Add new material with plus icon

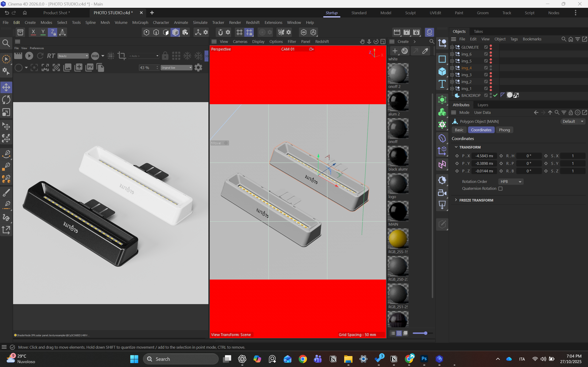click(395, 51)
